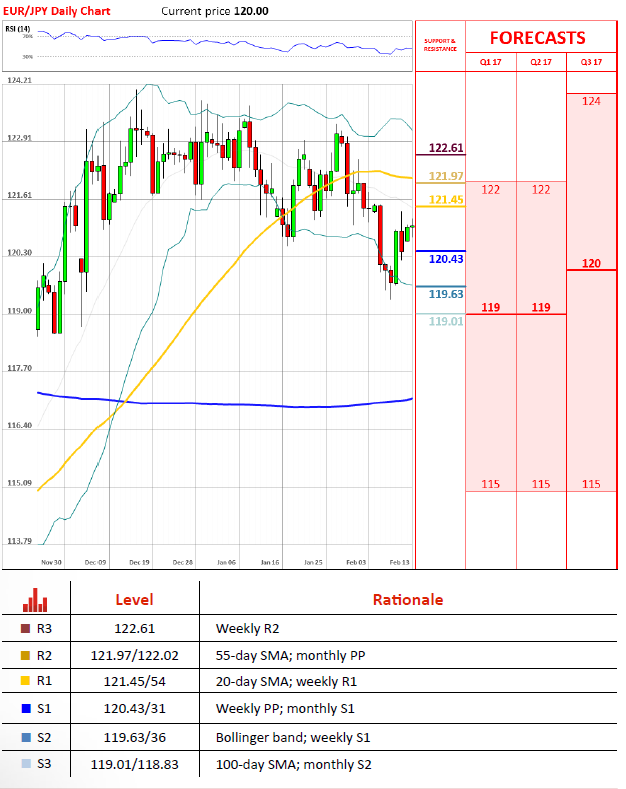Select the R2 gold color swatch

click(x=26, y=655)
